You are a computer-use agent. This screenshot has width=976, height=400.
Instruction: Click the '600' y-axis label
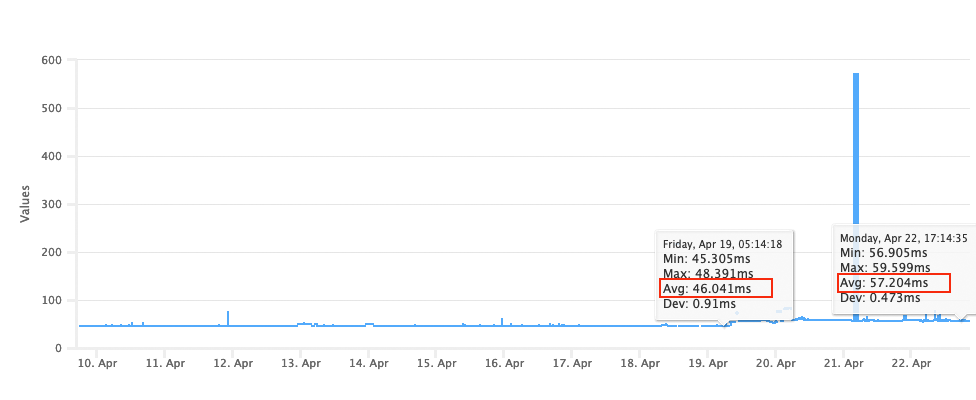pos(52,60)
